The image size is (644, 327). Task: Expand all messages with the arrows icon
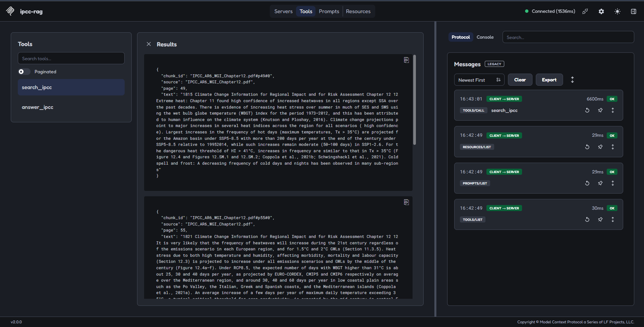pyautogui.click(x=572, y=80)
